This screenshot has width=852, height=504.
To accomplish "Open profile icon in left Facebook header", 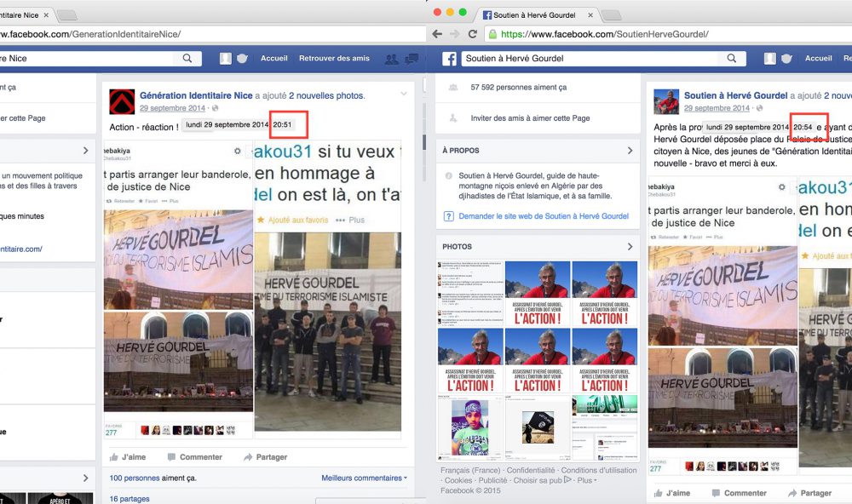I will [x=226, y=58].
